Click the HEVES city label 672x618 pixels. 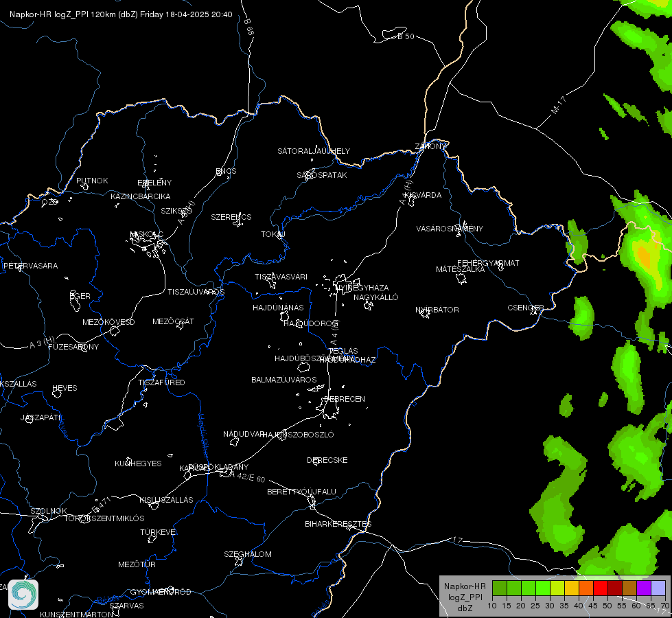click(x=65, y=388)
